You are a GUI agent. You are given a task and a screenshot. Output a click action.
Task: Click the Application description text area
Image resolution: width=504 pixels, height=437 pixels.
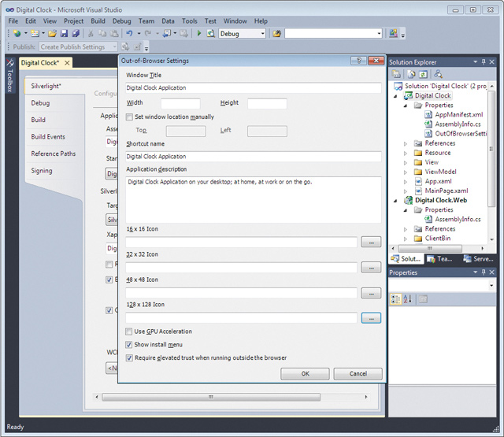click(x=254, y=199)
